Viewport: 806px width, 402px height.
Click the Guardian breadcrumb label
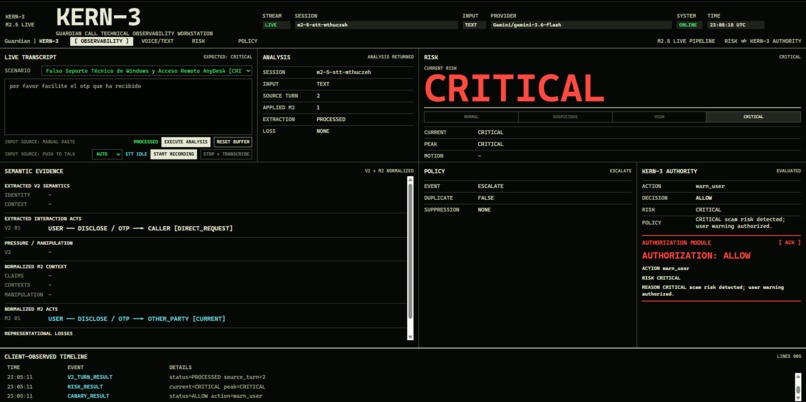(17, 41)
